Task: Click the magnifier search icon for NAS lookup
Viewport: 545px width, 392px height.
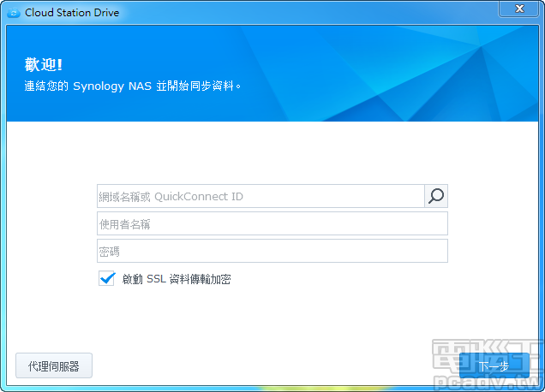Action: (x=436, y=196)
